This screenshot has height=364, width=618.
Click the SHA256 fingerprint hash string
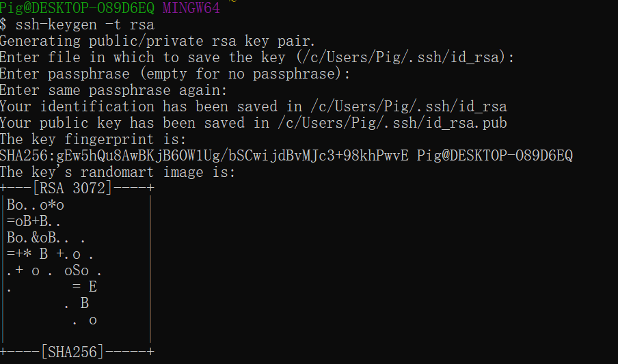coord(204,156)
